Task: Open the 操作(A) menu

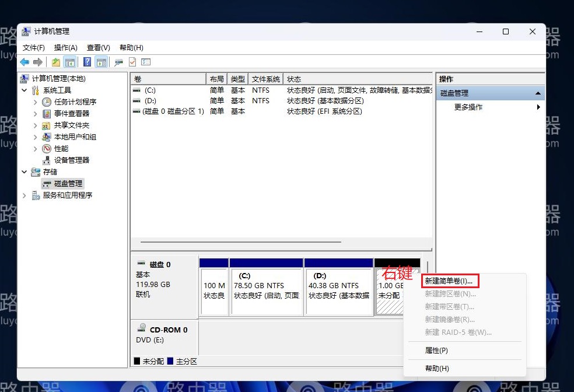Action: click(65, 48)
